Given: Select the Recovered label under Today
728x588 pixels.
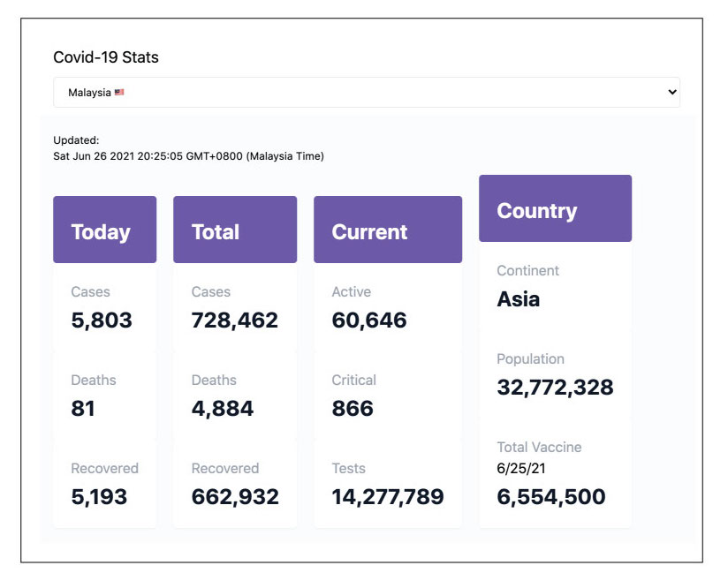Looking at the screenshot, I should point(104,468).
